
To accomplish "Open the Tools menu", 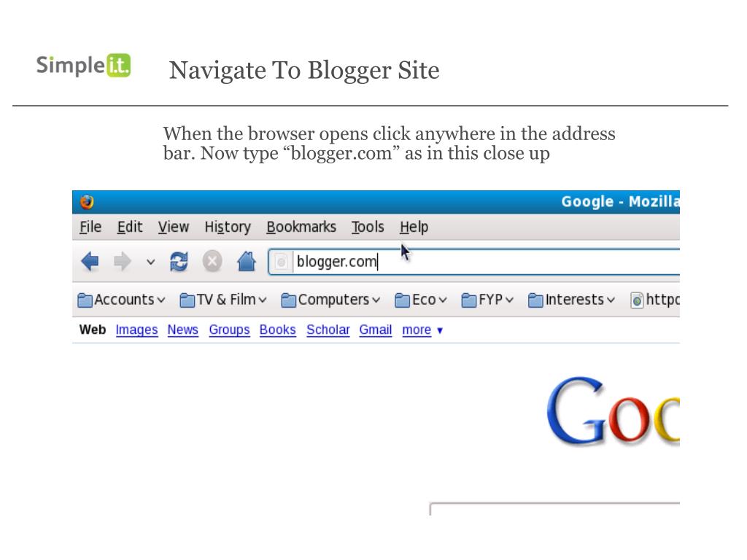I will tap(368, 227).
